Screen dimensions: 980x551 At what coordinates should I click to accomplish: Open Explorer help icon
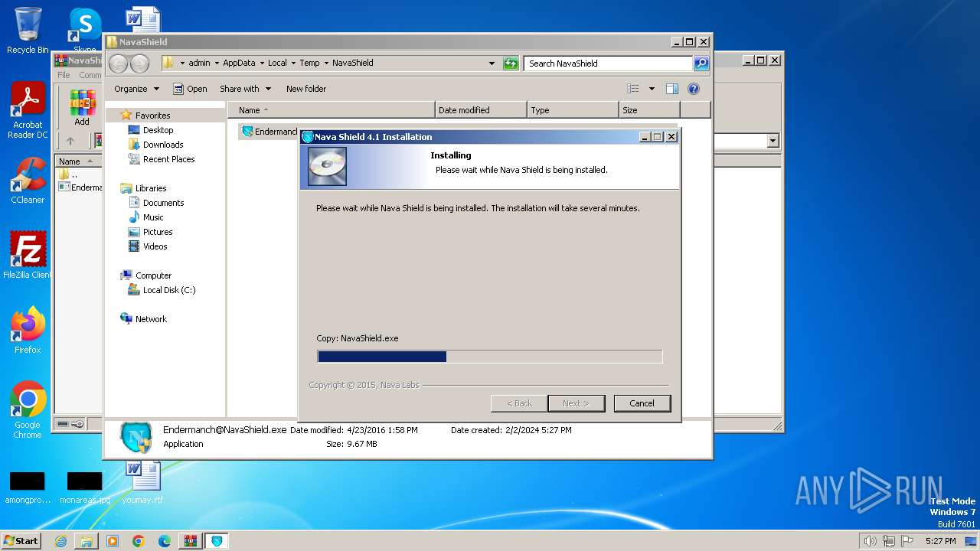tap(694, 89)
